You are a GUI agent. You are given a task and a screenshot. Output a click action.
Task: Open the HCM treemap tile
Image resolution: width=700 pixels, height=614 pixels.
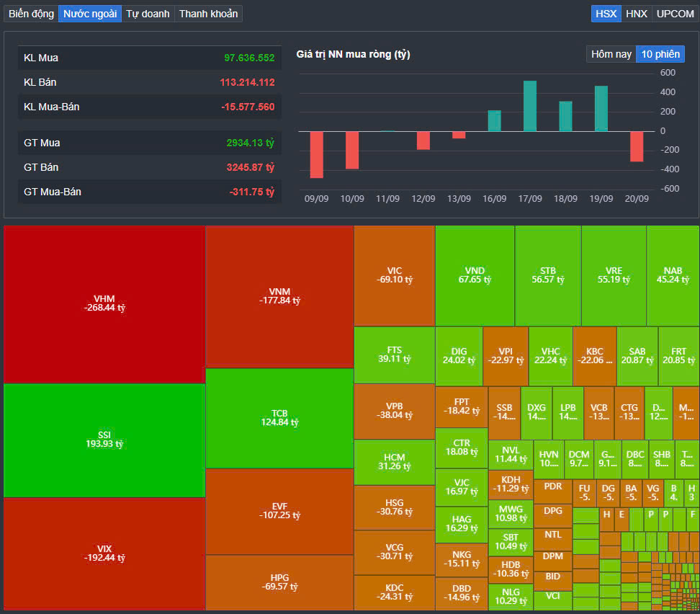pyautogui.click(x=395, y=462)
